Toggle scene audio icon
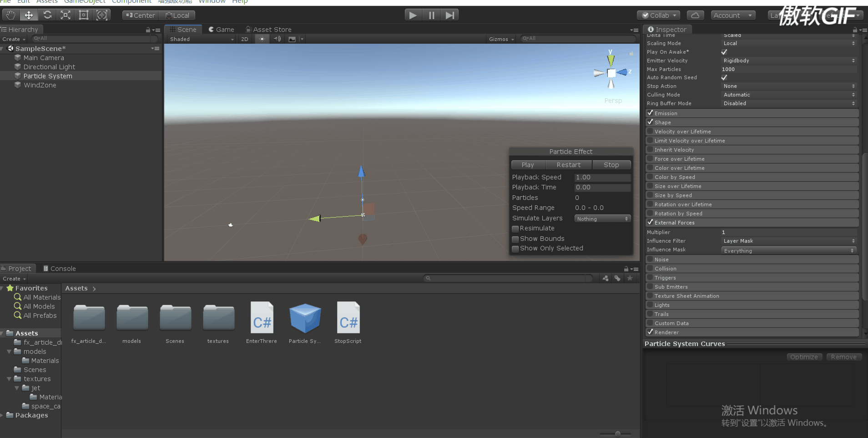 (x=277, y=39)
